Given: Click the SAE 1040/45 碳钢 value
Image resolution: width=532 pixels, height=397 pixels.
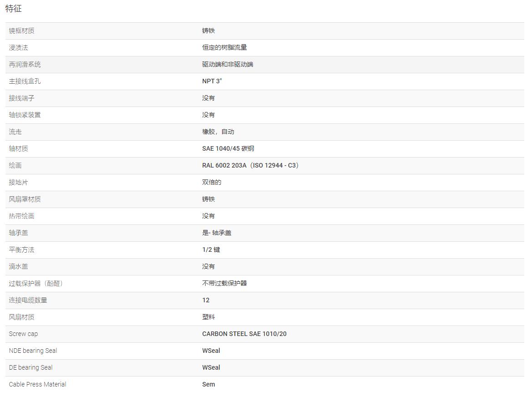Looking at the screenshot, I should 228,148.
